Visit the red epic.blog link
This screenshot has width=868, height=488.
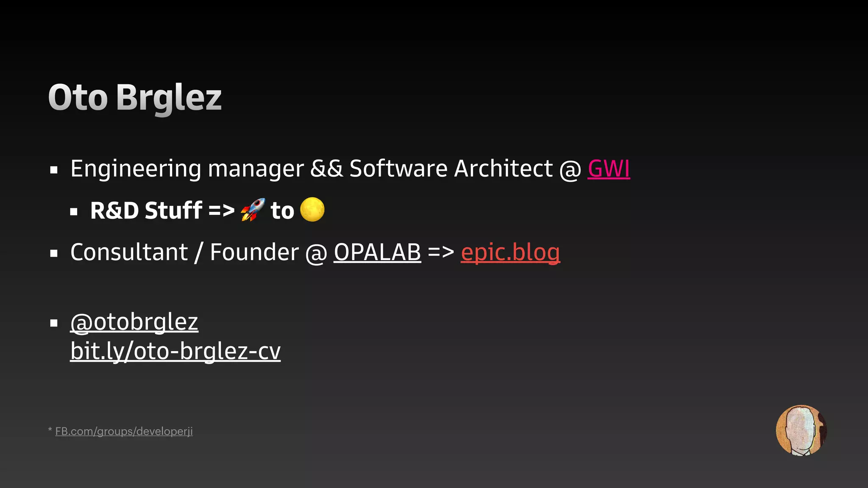tap(510, 253)
